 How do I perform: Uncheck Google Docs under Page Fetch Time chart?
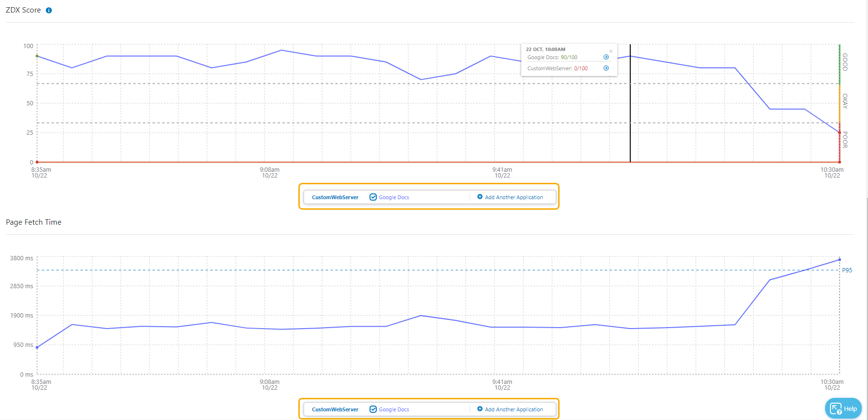(x=373, y=409)
